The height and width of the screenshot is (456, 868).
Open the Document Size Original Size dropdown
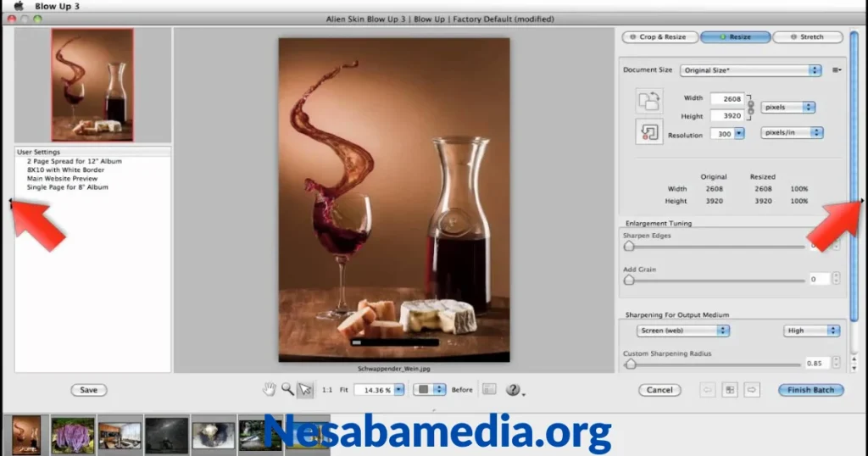click(x=750, y=70)
